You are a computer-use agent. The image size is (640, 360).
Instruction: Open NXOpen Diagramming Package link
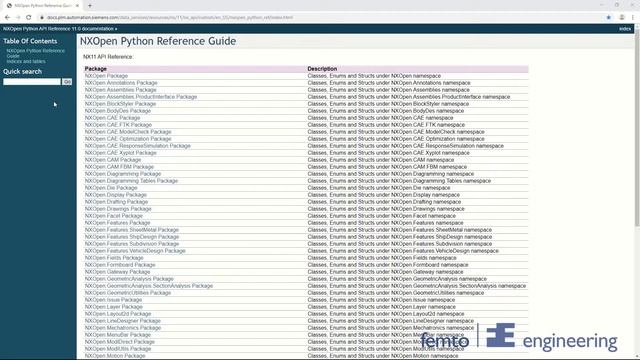tap(123, 174)
